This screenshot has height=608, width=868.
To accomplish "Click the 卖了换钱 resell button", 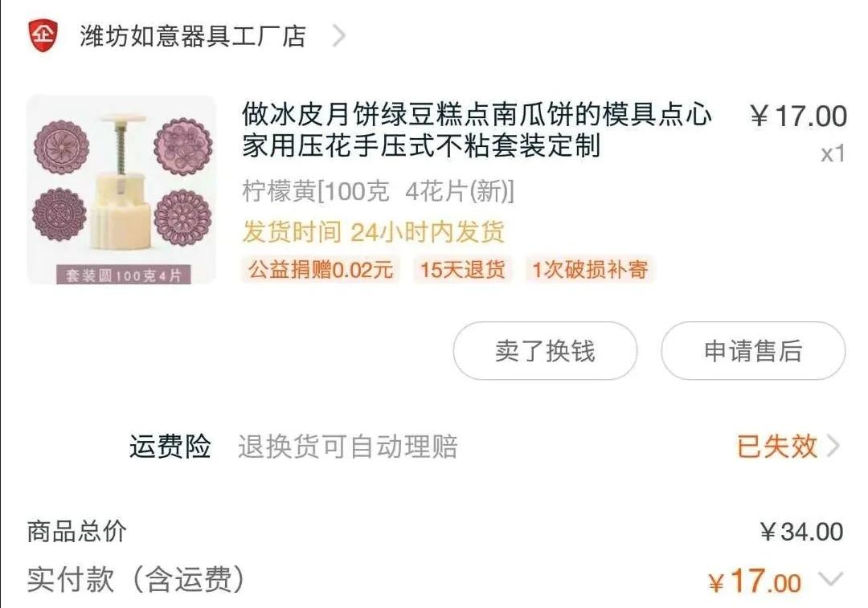I will tap(545, 351).
